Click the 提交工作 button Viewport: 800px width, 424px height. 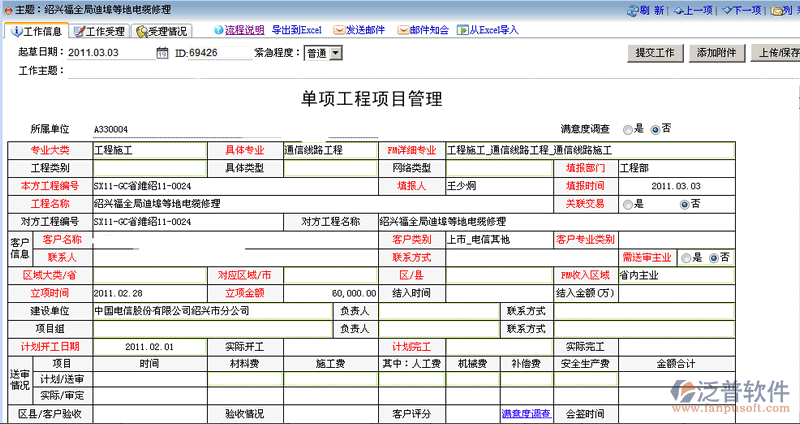(657, 52)
